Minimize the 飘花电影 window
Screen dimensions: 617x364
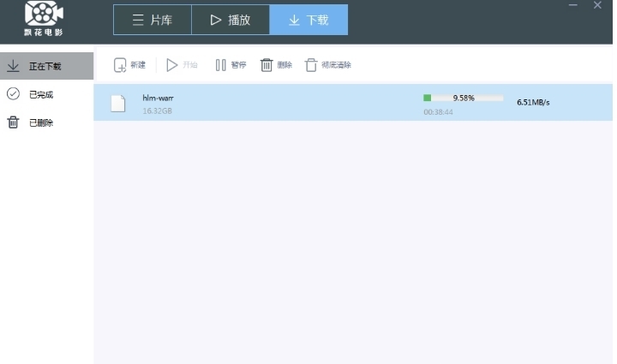tap(573, 5)
